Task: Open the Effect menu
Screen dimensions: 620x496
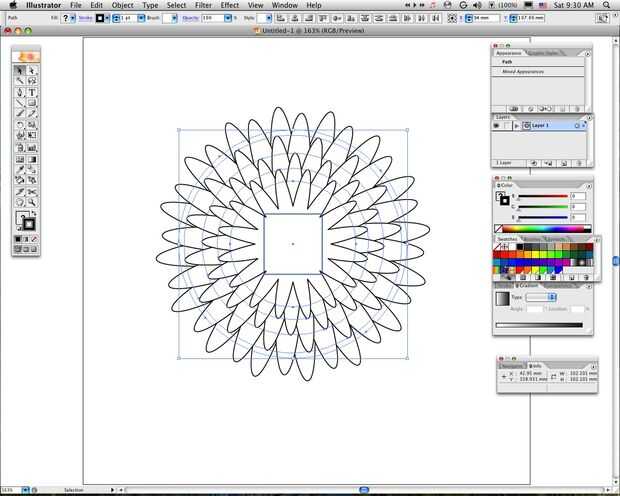Action: click(x=230, y=6)
